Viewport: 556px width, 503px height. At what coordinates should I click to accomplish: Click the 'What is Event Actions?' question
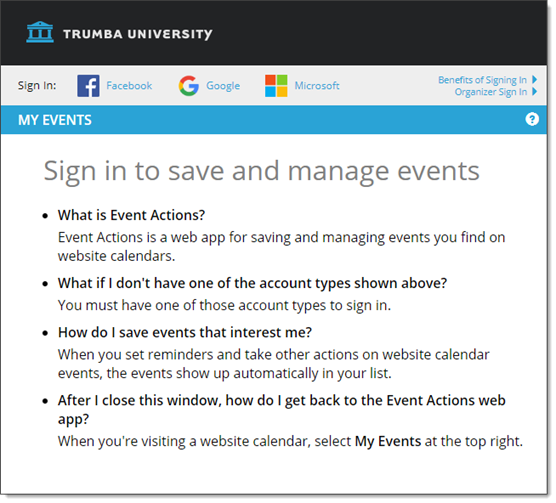click(132, 215)
